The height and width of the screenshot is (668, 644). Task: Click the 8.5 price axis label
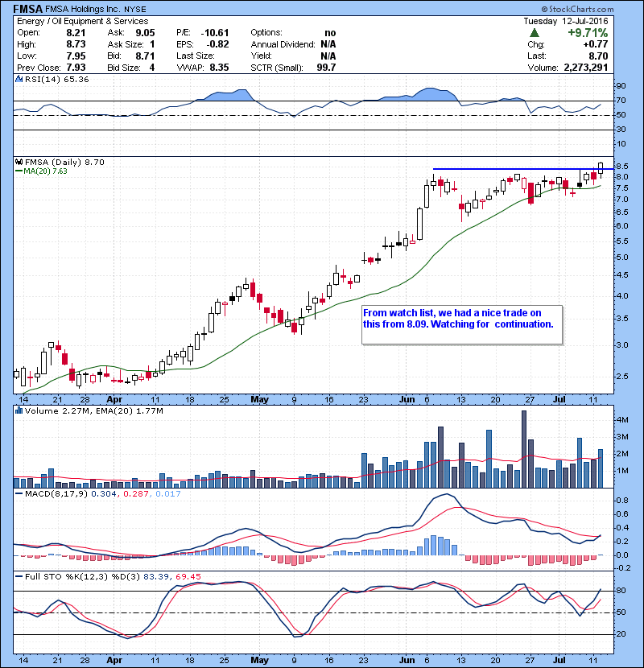[621, 166]
